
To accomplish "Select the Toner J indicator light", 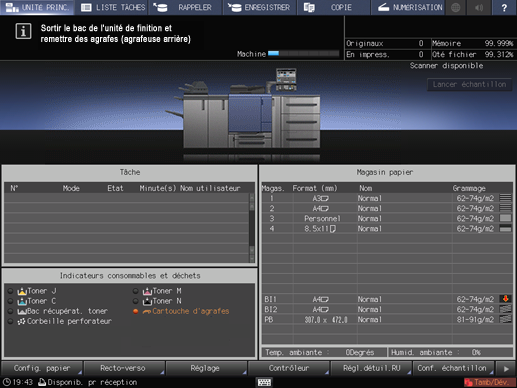I will click(x=10, y=291).
